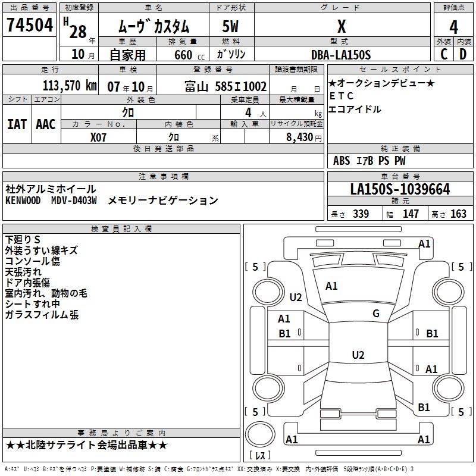Select the セールスポイント header
Screen dimensions: 476x476
pyautogui.click(x=400, y=69)
